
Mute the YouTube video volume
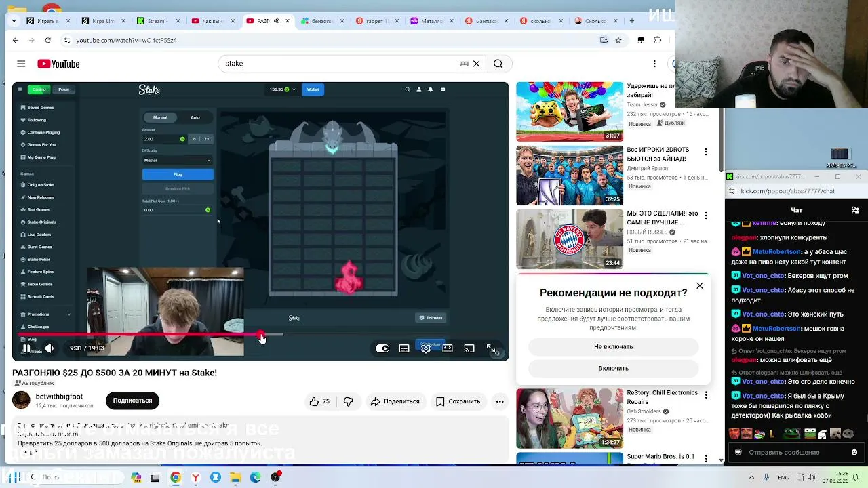point(50,348)
